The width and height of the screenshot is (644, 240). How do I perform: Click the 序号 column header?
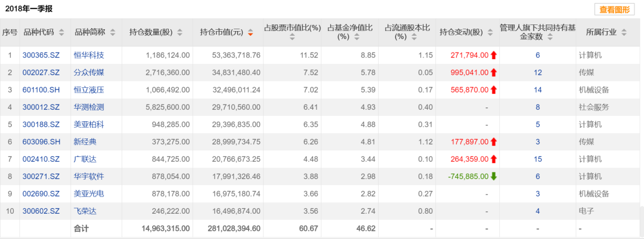point(10,32)
